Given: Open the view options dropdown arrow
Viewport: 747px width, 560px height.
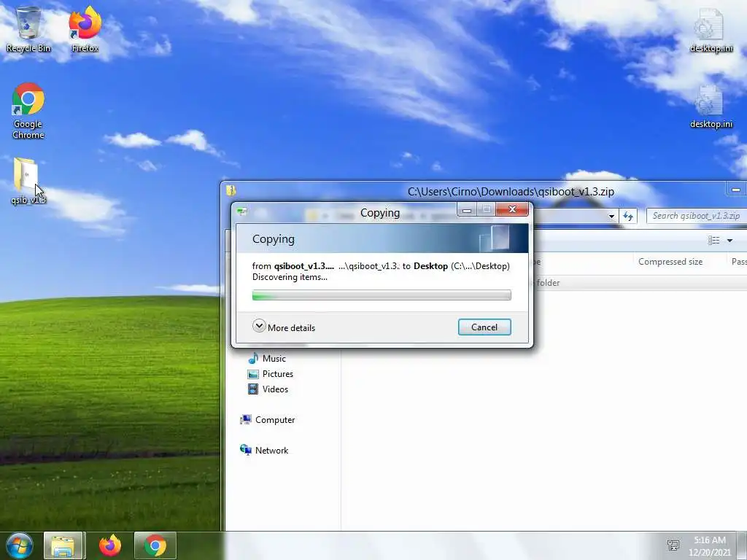Looking at the screenshot, I should coord(729,241).
